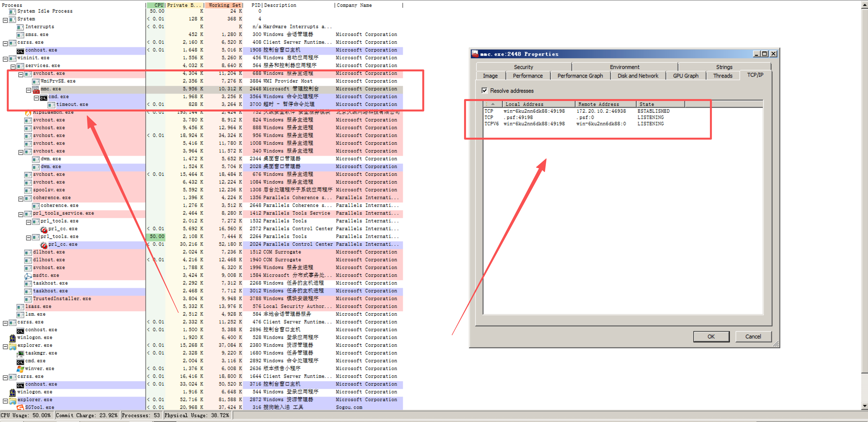Open the Disk and Network tab
This screenshot has width=868, height=422.
point(637,76)
